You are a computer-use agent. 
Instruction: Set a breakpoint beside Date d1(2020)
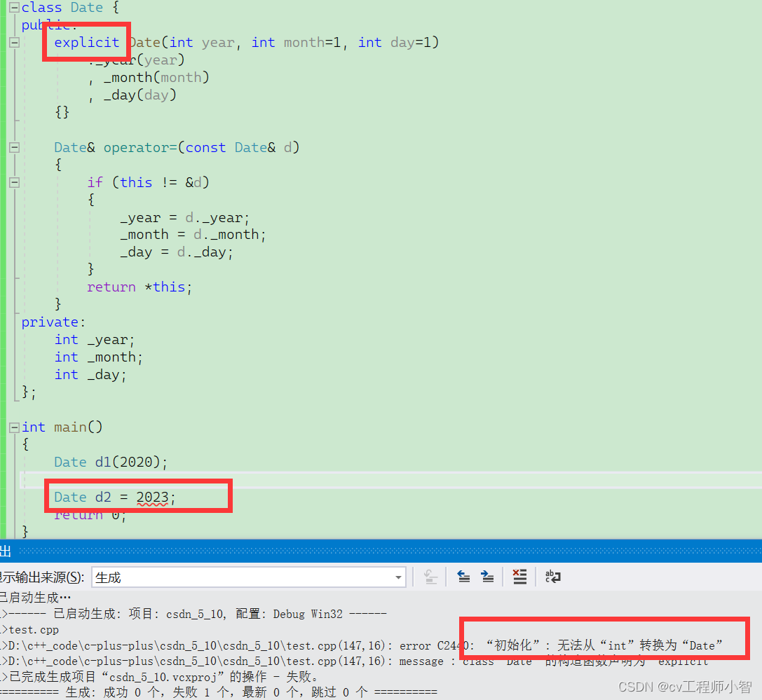(6, 462)
